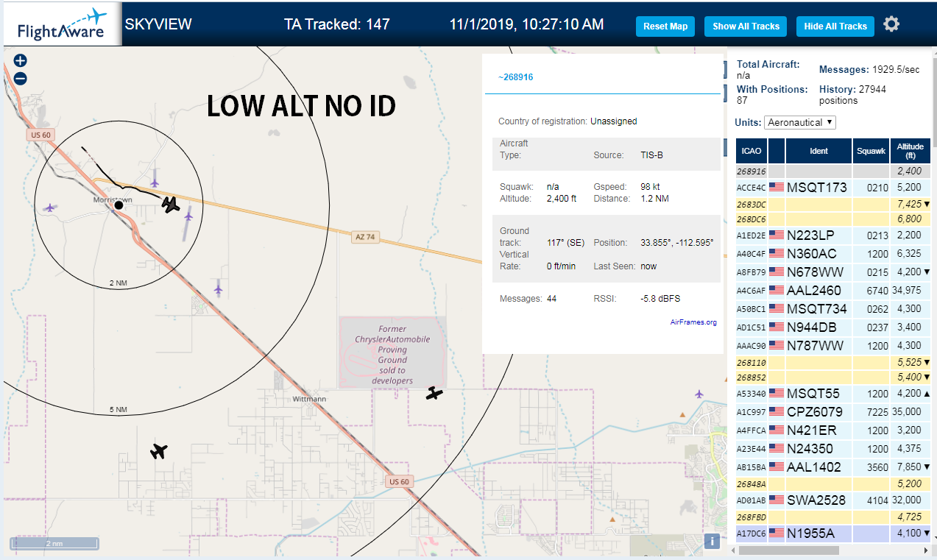Select the AAL1402 table row
Image resolution: width=937 pixels, height=560 pixels.
point(834,467)
